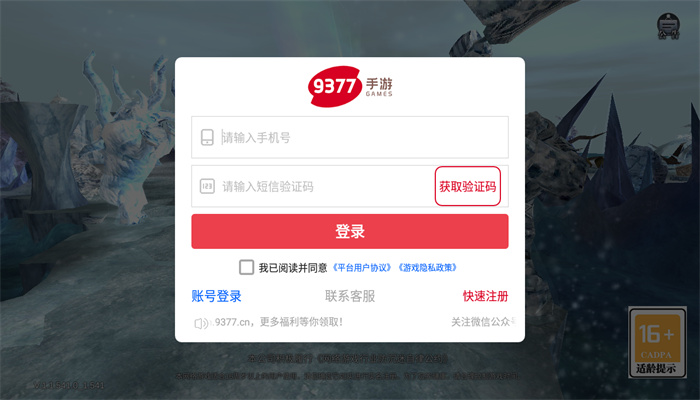Viewport: 700px width, 400px height.
Task: Click the 获取验证码 button
Action: 468,186
